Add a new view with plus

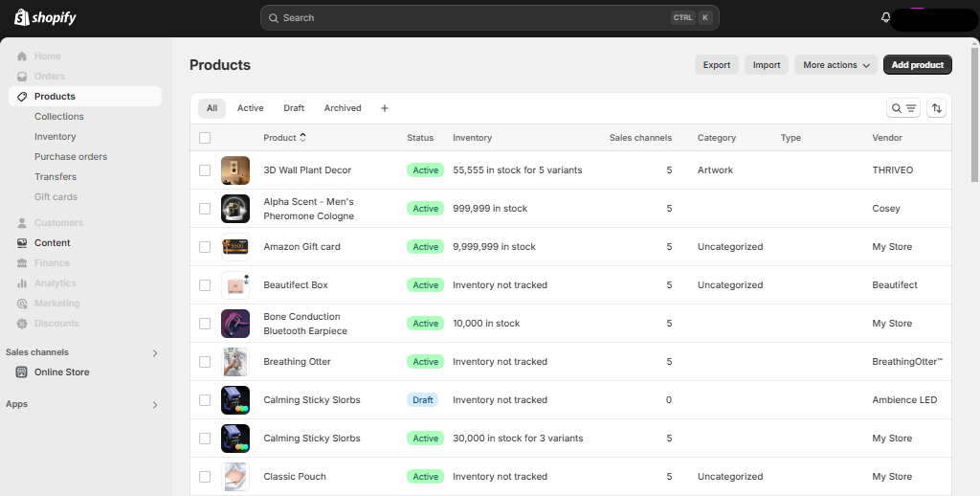(385, 108)
